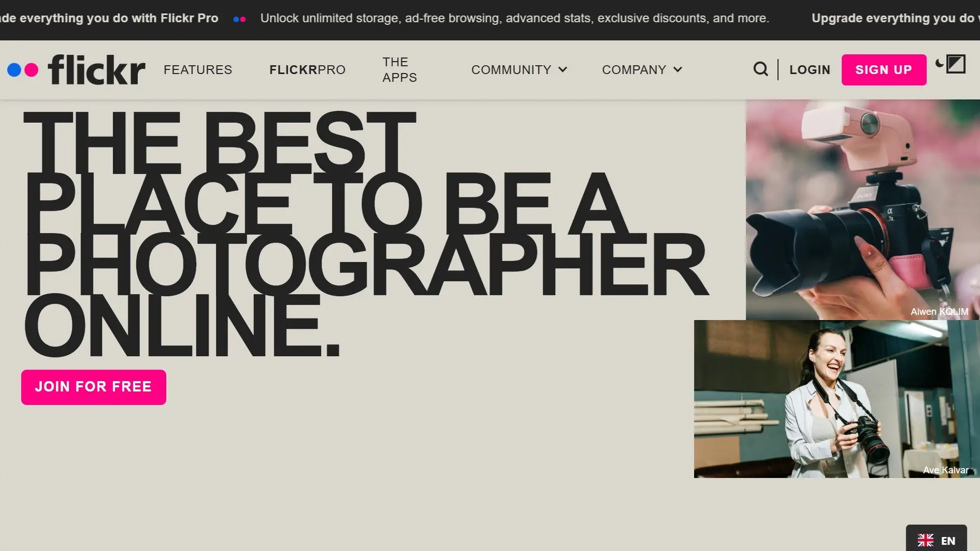
Task: Go to the FEATURES menu item
Action: (198, 69)
